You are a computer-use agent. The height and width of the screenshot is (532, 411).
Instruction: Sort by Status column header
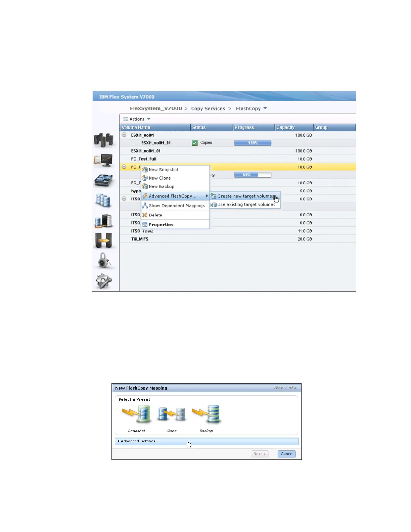click(212, 127)
